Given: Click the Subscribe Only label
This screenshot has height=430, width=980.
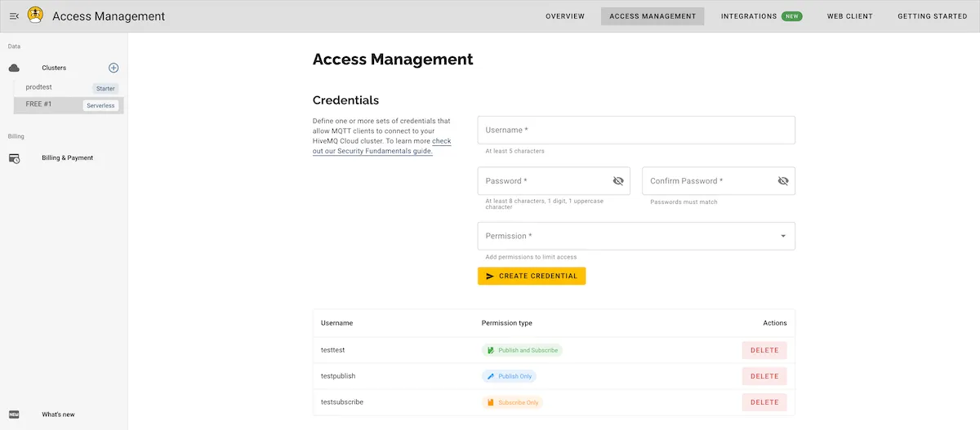Looking at the screenshot, I should point(519,402).
